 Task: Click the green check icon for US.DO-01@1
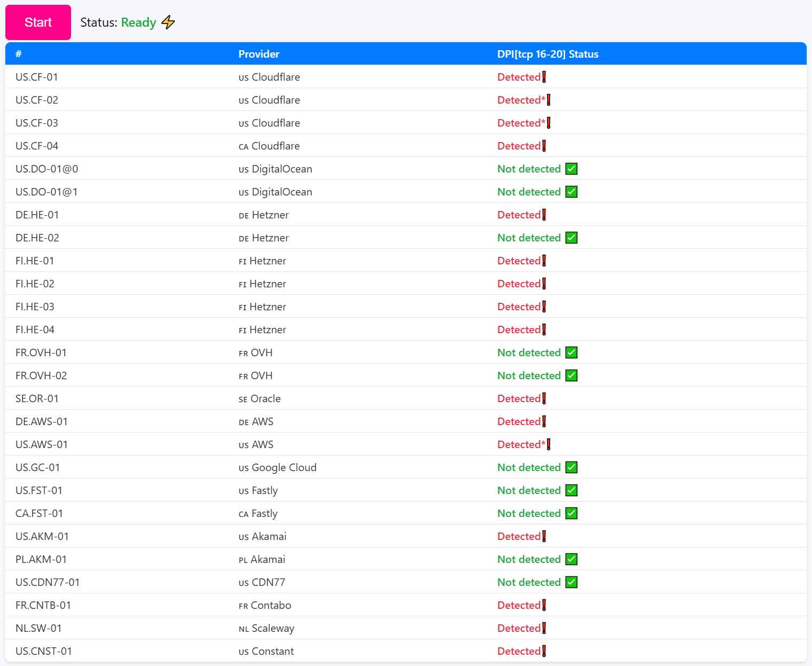(x=571, y=192)
